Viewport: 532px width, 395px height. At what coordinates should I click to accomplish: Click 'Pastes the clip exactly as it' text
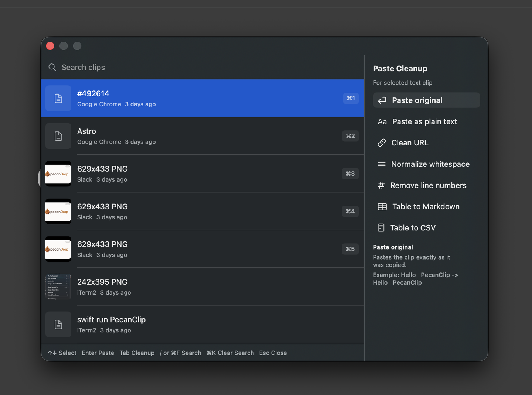(411, 257)
